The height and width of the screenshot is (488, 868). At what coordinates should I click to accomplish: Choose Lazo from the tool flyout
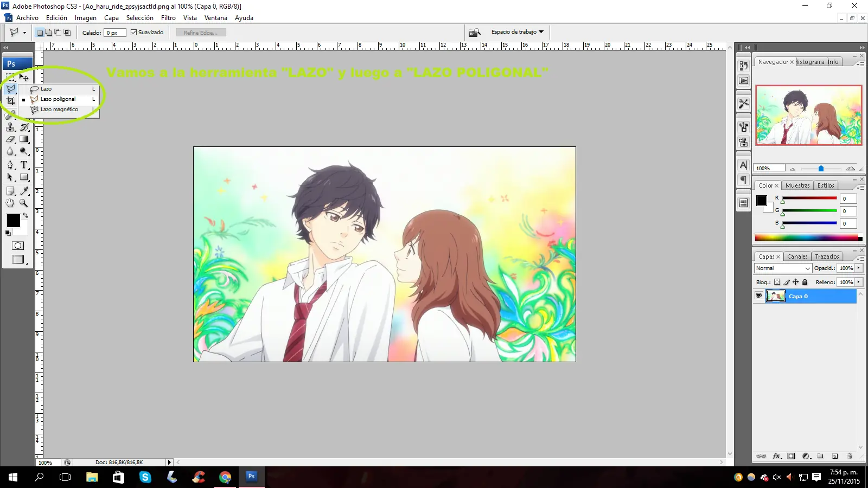(59, 89)
